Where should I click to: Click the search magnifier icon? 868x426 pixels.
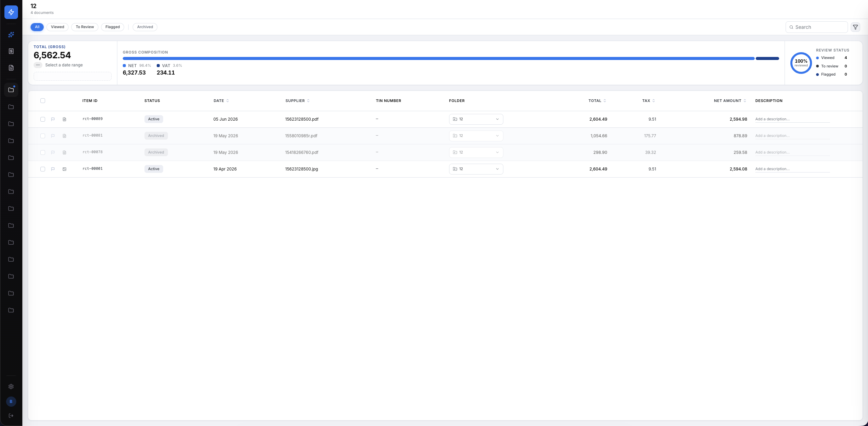click(791, 27)
